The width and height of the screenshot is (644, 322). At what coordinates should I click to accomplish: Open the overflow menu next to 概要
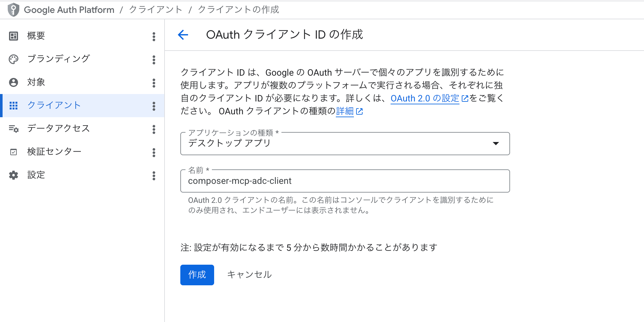pyautogui.click(x=154, y=37)
